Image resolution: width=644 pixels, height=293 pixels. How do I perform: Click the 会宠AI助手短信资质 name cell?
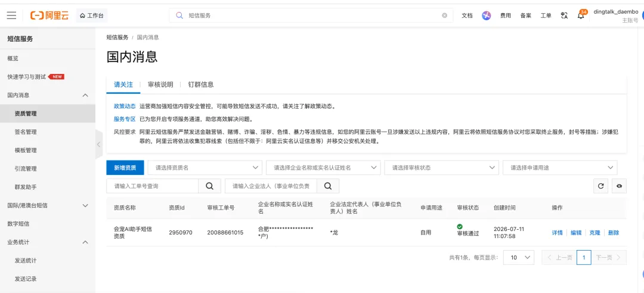tap(132, 233)
